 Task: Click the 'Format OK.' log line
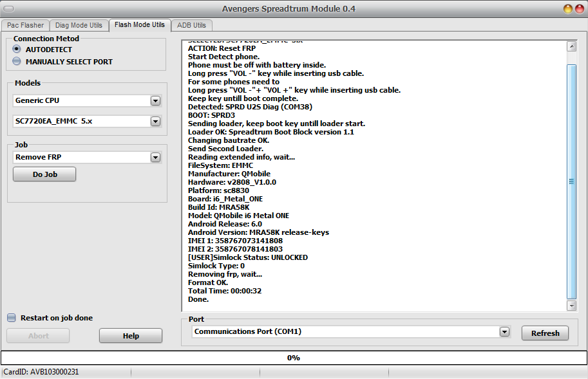click(x=208, y=282)
